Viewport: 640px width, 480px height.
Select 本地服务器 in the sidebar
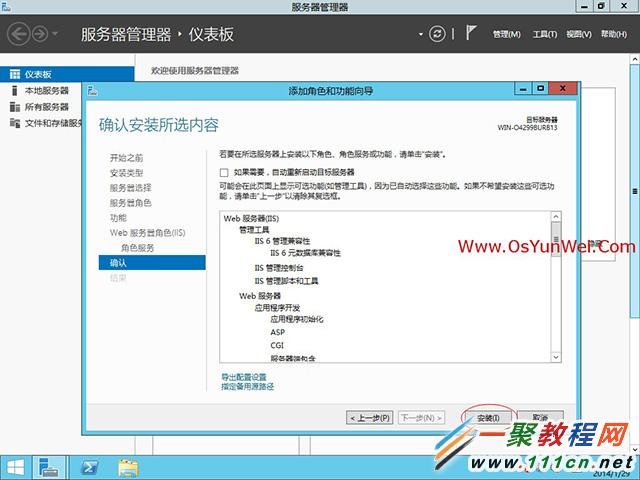coord(47,91)
